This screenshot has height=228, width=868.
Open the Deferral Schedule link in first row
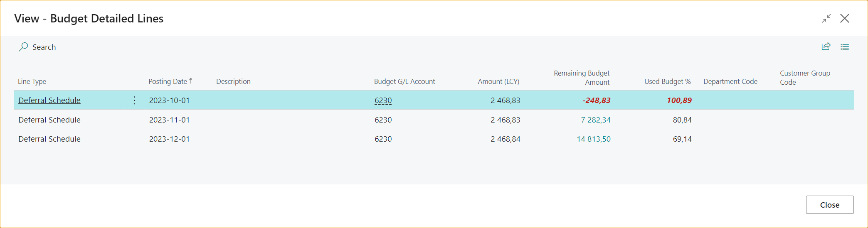click(49, 100)
